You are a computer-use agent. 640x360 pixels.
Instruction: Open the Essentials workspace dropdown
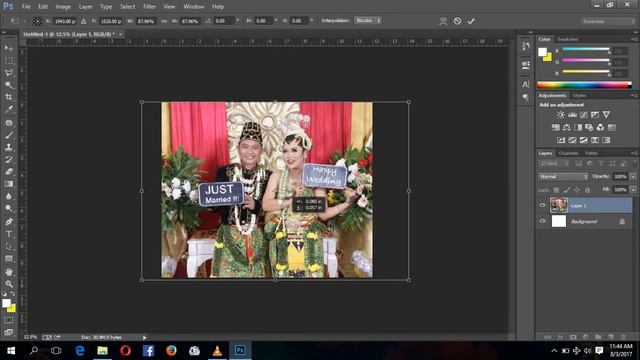pos(608,21)
